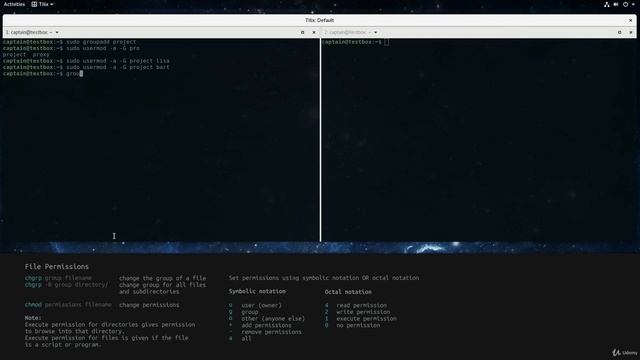Click the 'write permission' octal entry
Image resolution: width=640 pixels, height=360 pixels.
[x=363, y=312]
